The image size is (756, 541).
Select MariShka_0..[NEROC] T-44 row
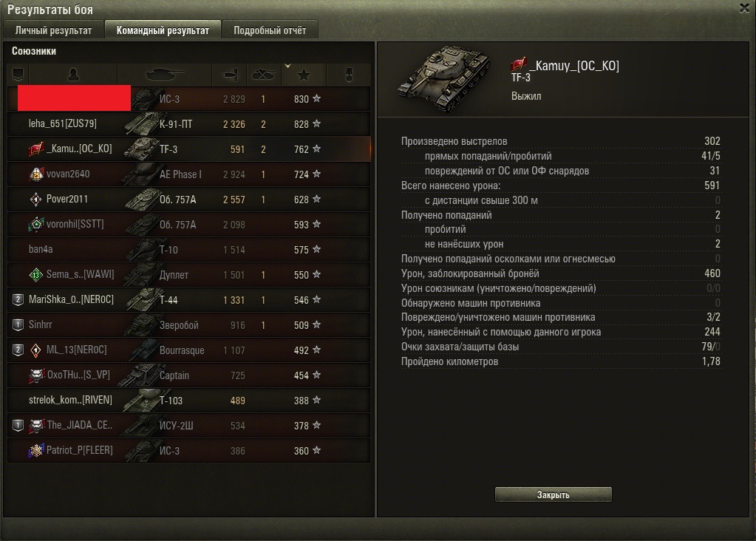(x=189, y=299)
